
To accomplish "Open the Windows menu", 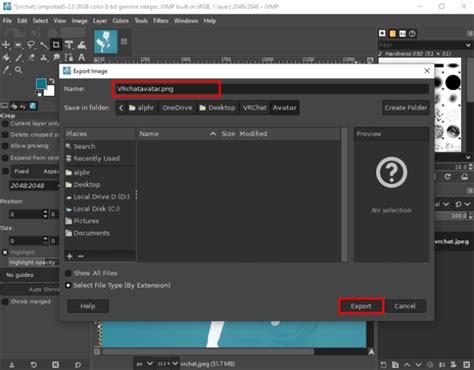I will pyautogui.click(x=186, y=21).
